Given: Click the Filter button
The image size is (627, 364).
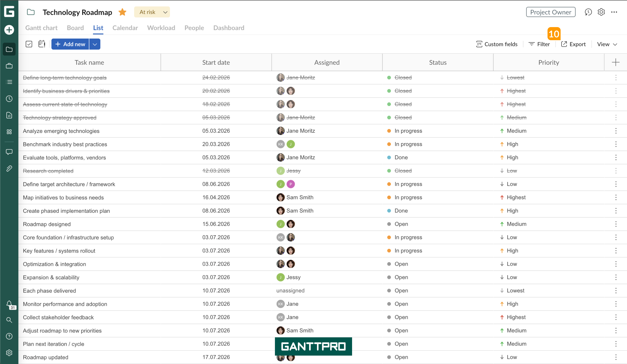Looking at the screenshot, I should [539, 44].
